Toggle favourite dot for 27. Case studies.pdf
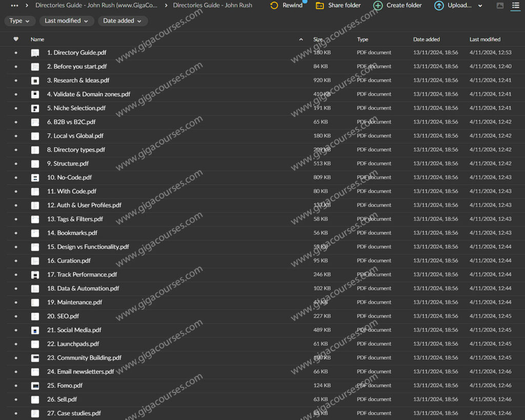 click(x=16, y=413)
